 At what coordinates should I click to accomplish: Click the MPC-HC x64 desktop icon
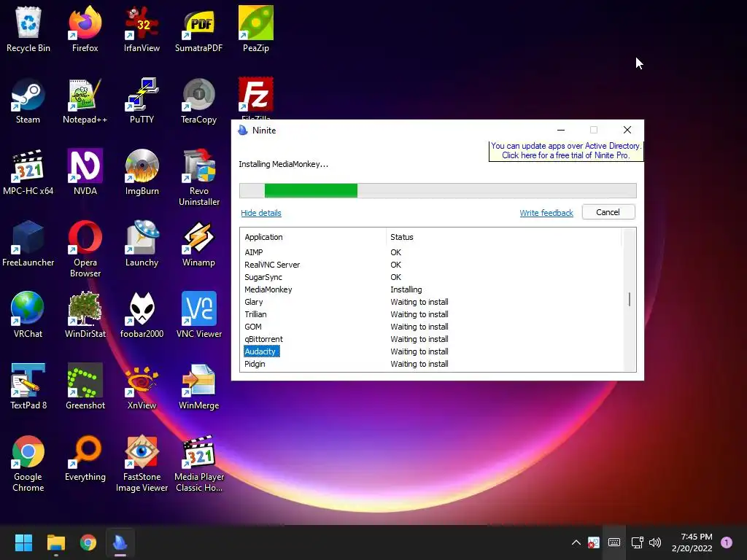point(28,172)
